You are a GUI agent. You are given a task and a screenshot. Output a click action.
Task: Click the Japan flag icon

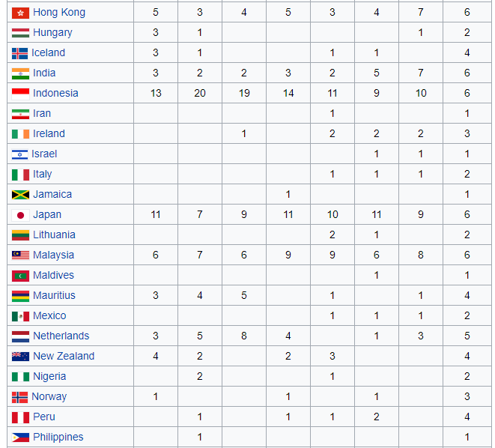(20, 215)
